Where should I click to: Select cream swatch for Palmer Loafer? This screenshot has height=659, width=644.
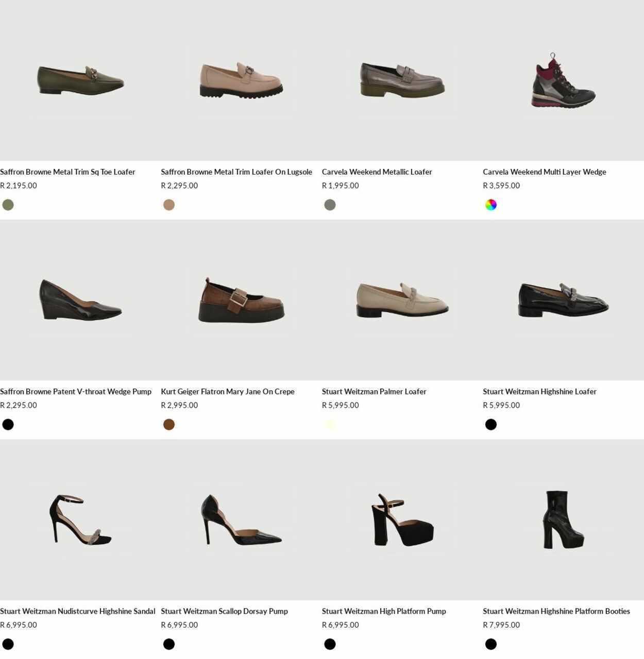(330, 425)
